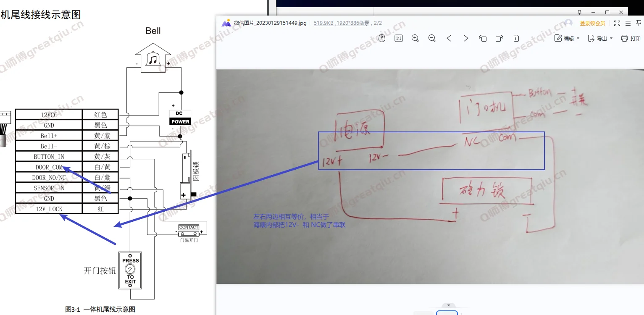The height and width of the screenshot is (315, 644).
Task: Zoom out with the magnifier minus icon
Action: [x=432, y=38]
